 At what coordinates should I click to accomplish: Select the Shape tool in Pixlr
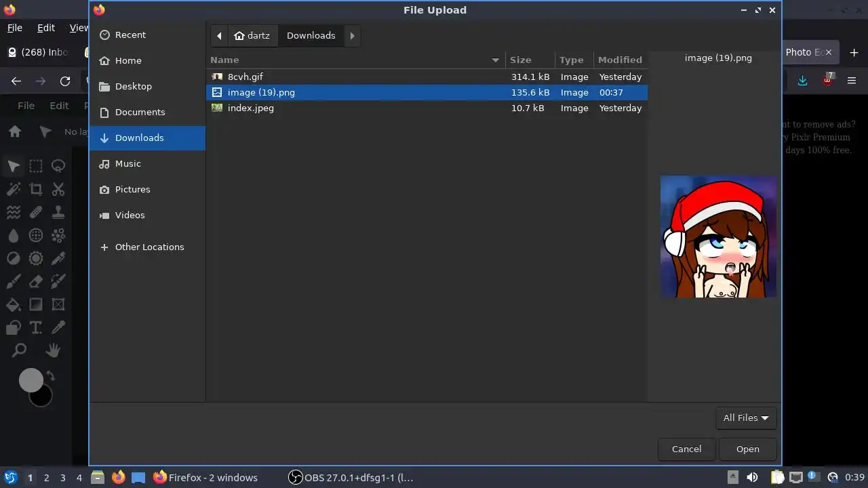pos(14,328)
